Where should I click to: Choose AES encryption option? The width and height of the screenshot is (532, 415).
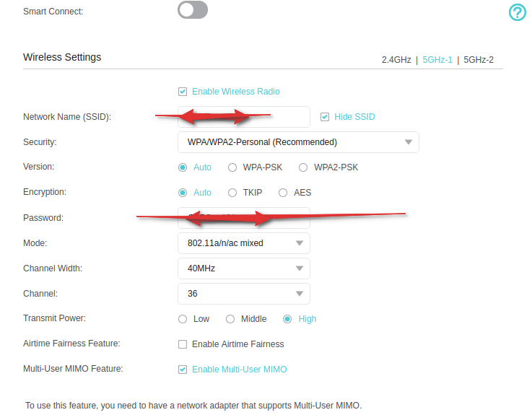(283, 193)
